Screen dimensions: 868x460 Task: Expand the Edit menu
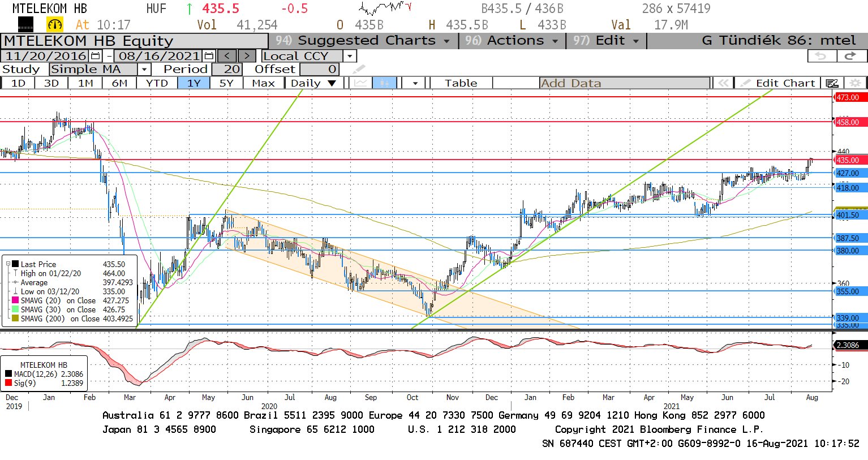tap(605, 41)
